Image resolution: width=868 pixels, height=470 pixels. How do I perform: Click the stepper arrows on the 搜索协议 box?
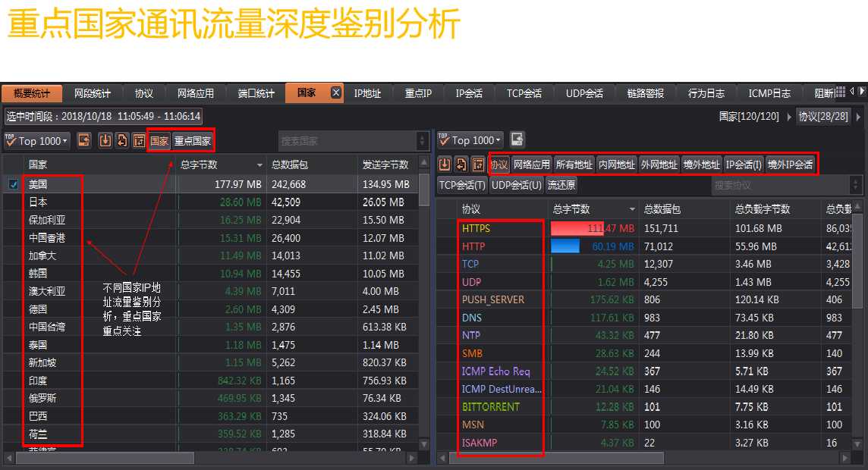click(x=855, y=185)
